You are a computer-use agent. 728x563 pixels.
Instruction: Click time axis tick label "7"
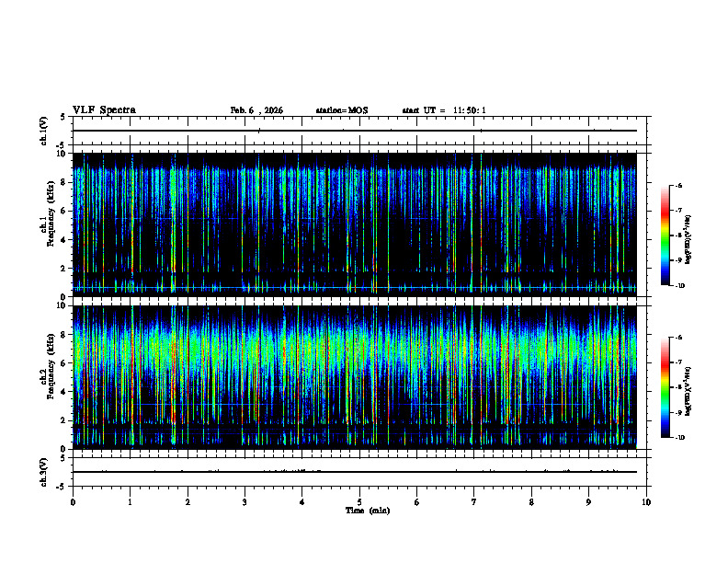(474, 502)
